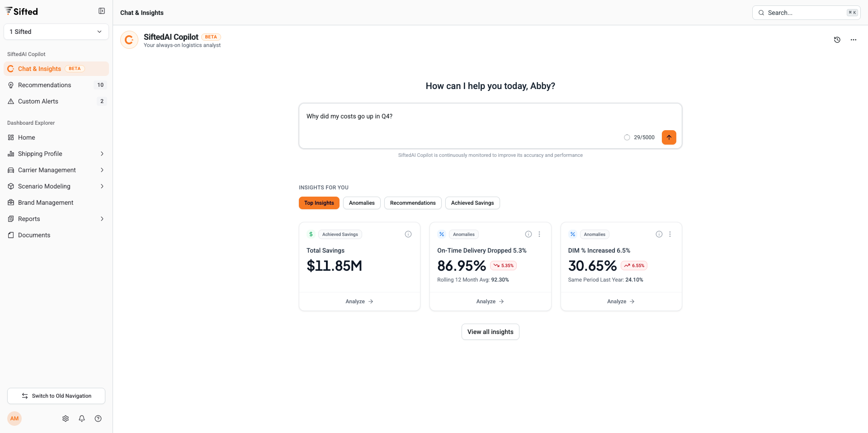
Task: Collapse the sidebar panel icon
Action: click(x=102, y=11)
